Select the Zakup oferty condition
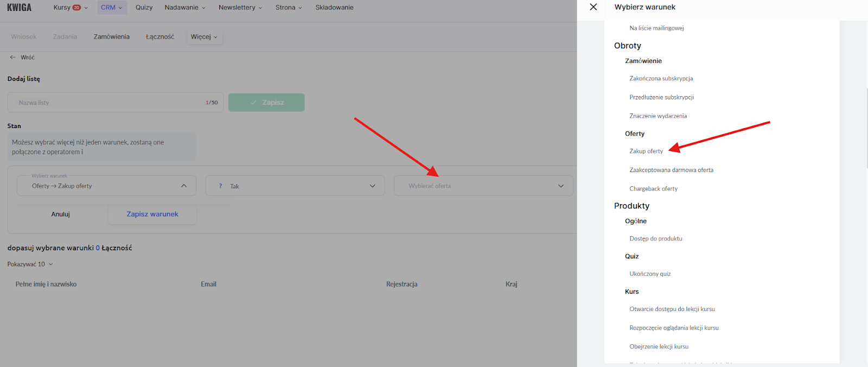 [646, 151]
